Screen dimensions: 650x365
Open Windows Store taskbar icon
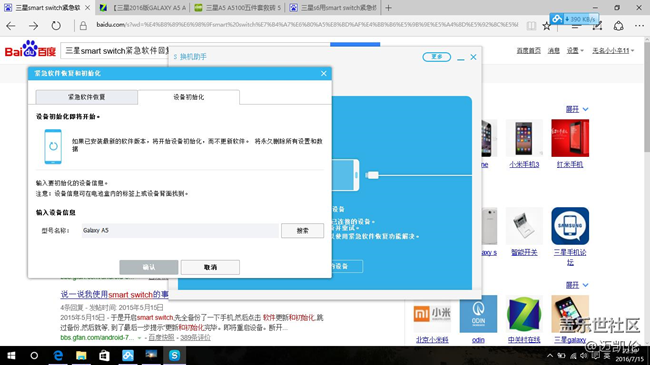(x=104, y=355)
